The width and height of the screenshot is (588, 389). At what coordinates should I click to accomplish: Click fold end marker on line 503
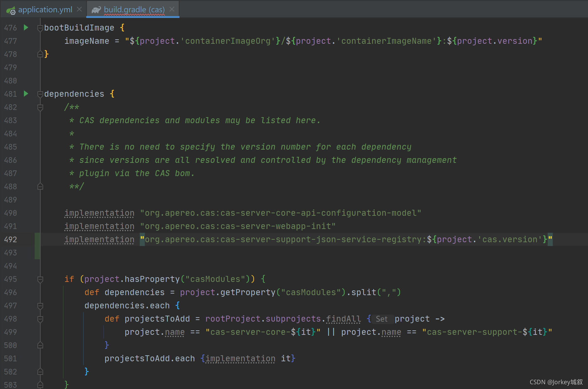pyautogui.click(x=40, y=385)
